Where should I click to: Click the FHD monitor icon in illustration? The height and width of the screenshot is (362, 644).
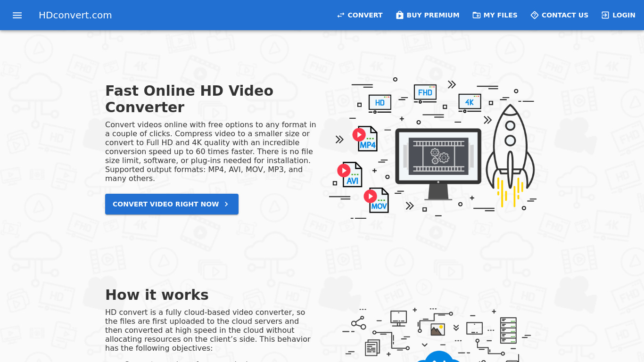(425, 93)
